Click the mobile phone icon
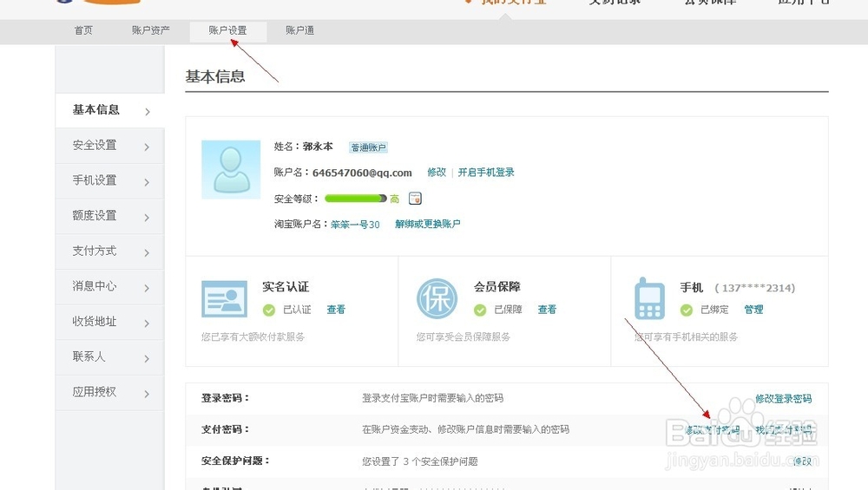 tap(649, 298)
